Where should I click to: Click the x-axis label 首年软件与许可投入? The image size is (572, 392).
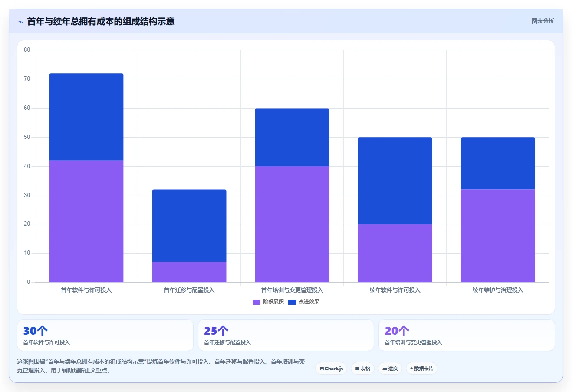tap(86, 290)
